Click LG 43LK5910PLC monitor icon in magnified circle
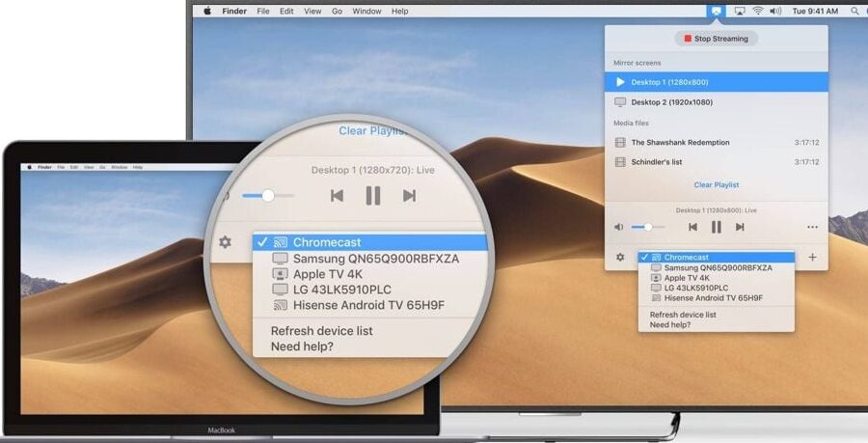Image resolution: width=868 pixels, height=443 pixels. [x=280, y=290]
